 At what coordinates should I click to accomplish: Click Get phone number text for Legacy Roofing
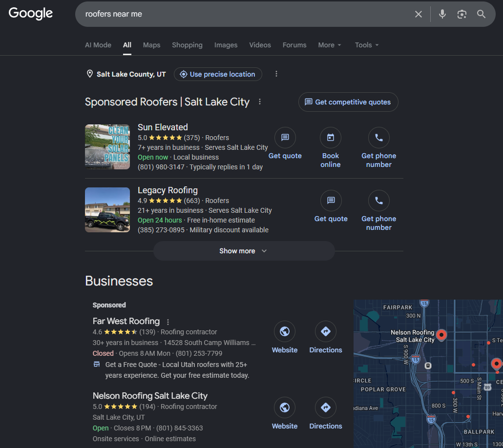pyautogui.click(x=379, y=223)
